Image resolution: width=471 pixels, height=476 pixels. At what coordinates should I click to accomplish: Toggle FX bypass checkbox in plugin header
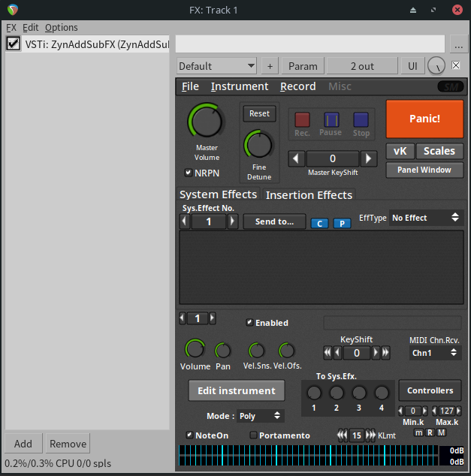click(x=455, y=65)
